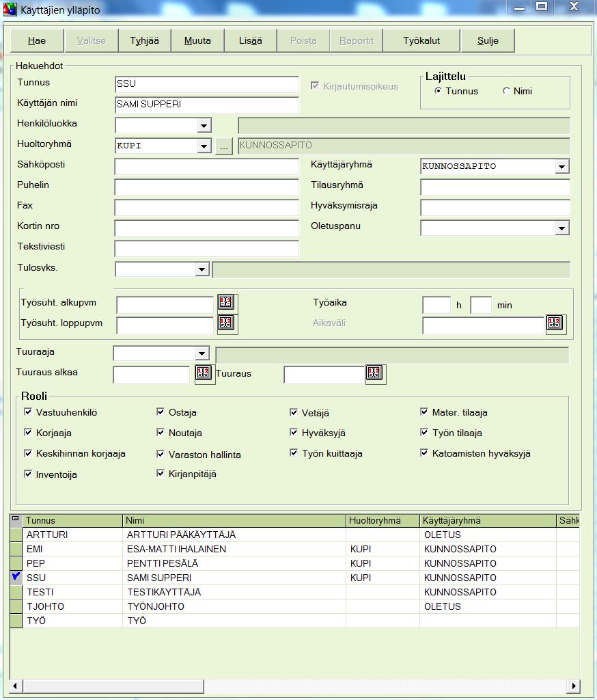Click the app icon in title bar
The width and height of the screenshot is (597, 700).
[10, 9]
